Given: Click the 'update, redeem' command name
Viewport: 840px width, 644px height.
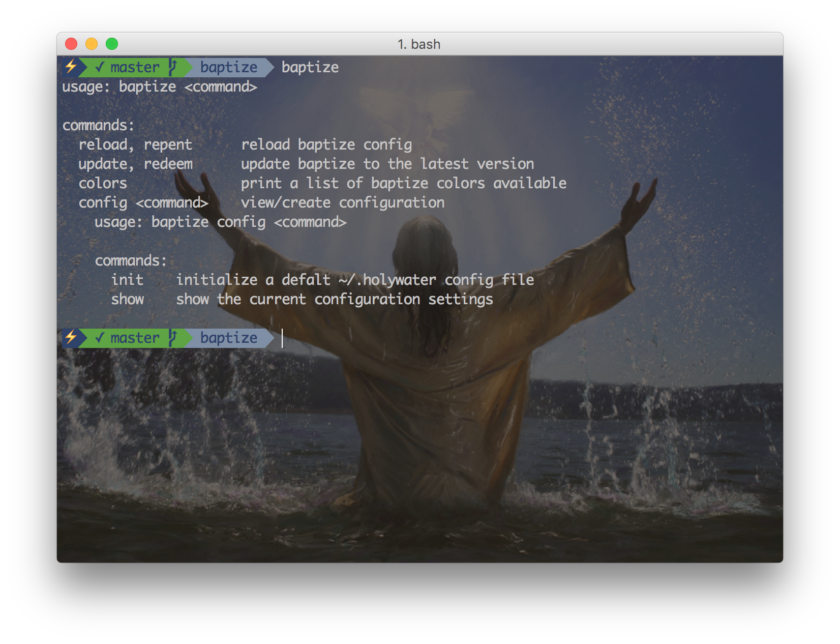Looking at the screenshot, I should [135, 164].
